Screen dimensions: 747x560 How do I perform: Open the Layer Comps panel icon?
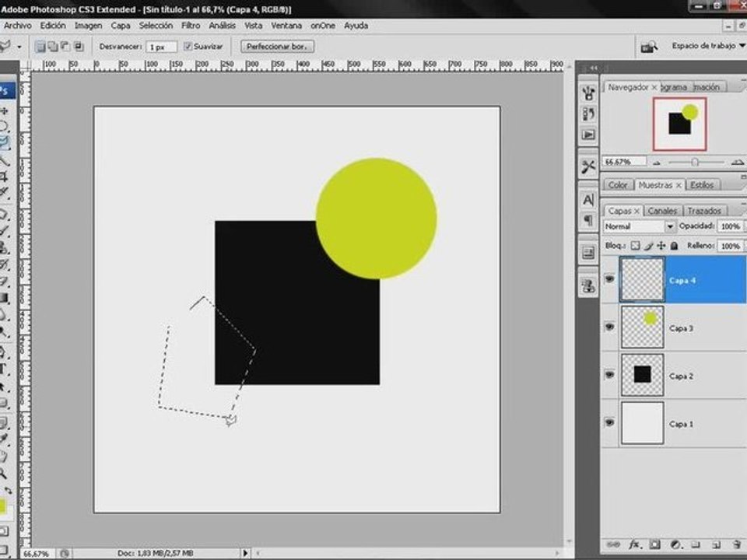click(x=588, y=252)
